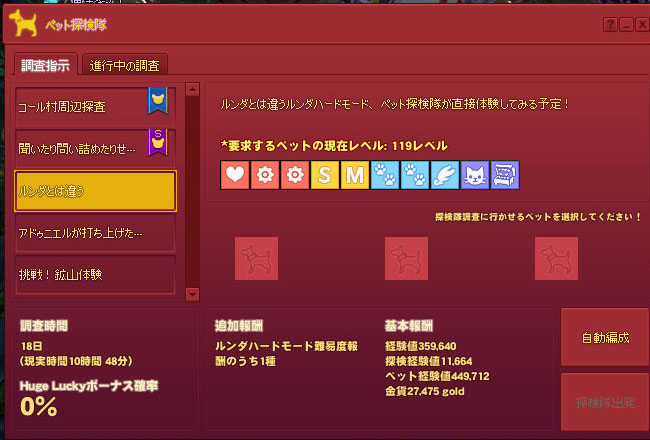Viewport: 650px width, 440px height.
Task: Click the purple S cat ribbon badge
Action: coord(158,142)
